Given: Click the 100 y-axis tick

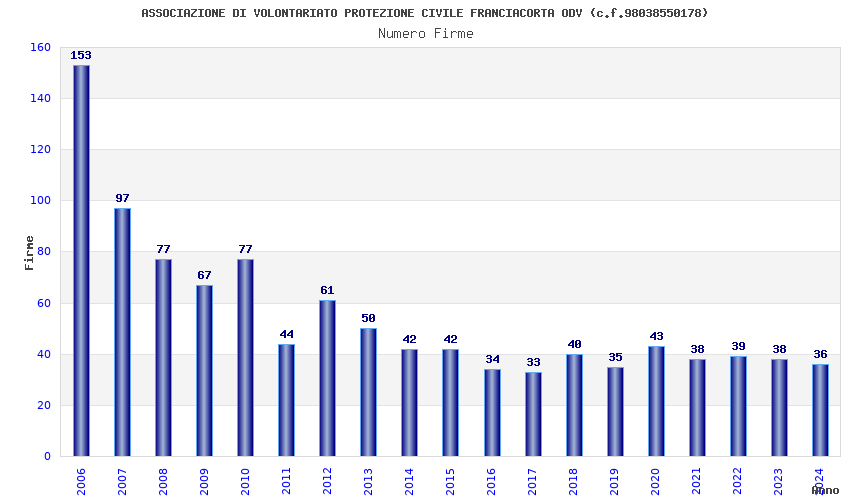Looking at the screenshot, I should pos(40,201).
